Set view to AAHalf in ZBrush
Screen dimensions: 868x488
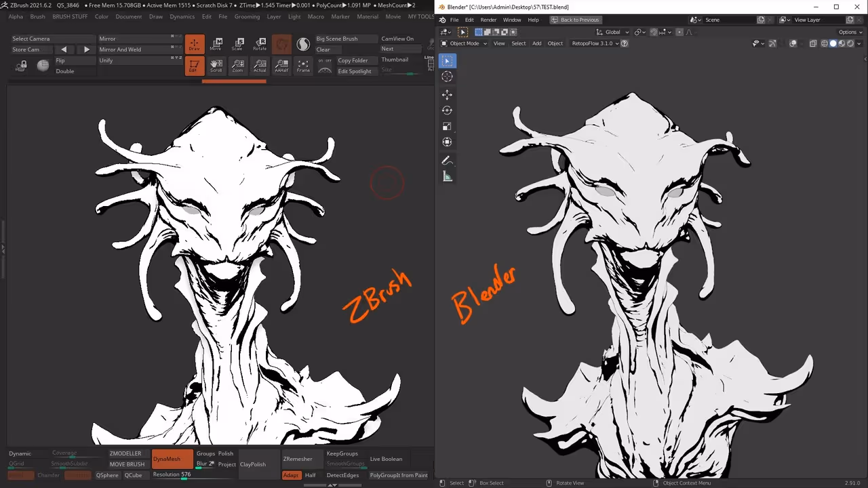pos(281,66)
